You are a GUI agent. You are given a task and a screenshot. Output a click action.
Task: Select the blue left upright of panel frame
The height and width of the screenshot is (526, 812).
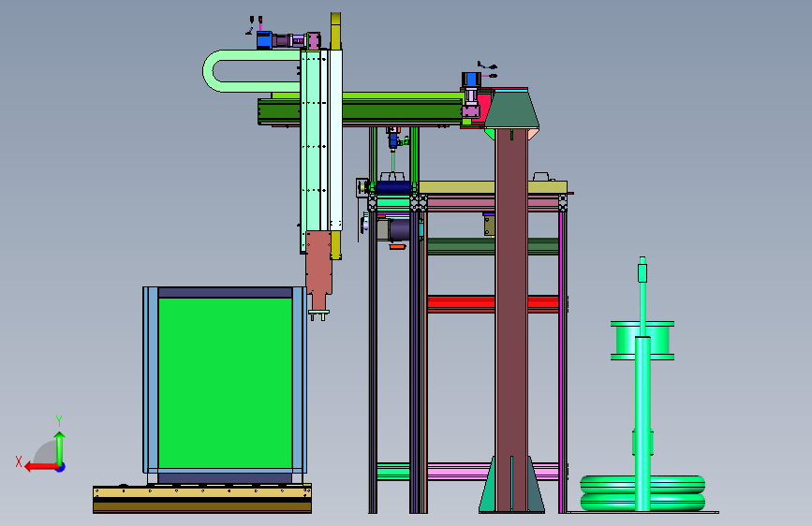click(151, 379)
